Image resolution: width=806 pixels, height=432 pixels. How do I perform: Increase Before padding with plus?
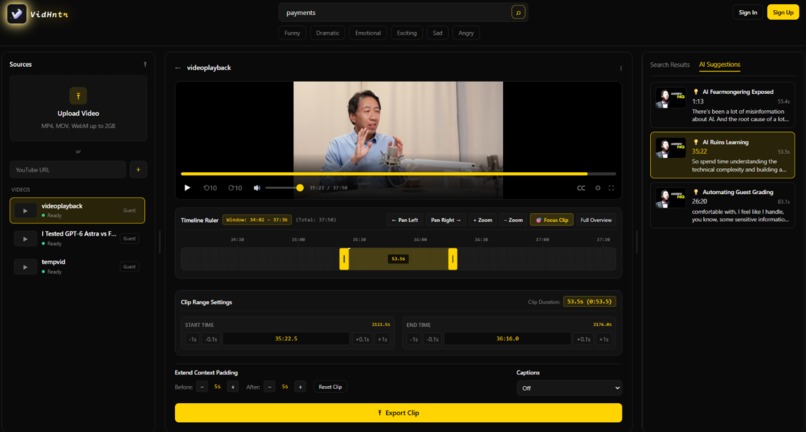click(x=233, y=387)
